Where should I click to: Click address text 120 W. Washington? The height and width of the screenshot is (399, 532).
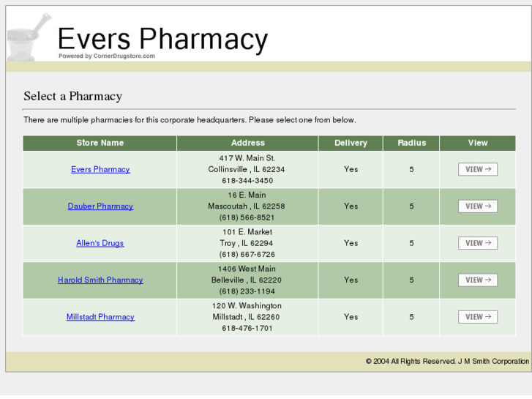click(247, 306)
